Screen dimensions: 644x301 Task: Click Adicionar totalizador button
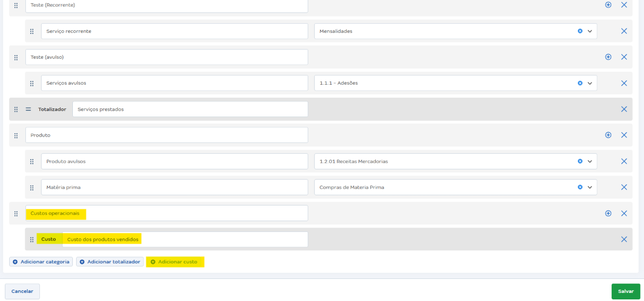coord(110,262)
